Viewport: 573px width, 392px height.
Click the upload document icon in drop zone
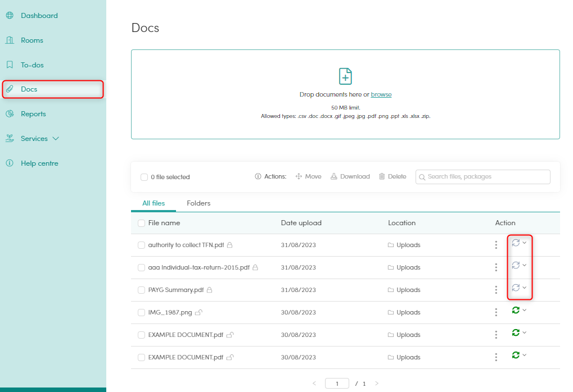coord(345,76)
